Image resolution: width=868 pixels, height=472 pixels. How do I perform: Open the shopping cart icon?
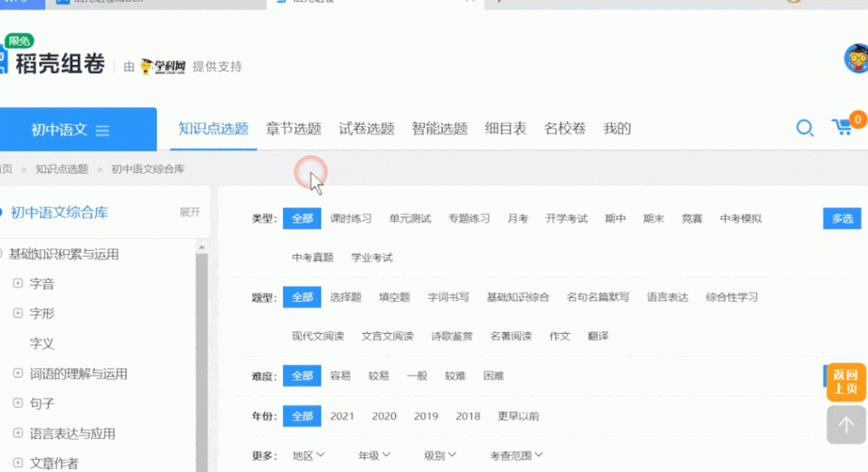tap(843, 127)
